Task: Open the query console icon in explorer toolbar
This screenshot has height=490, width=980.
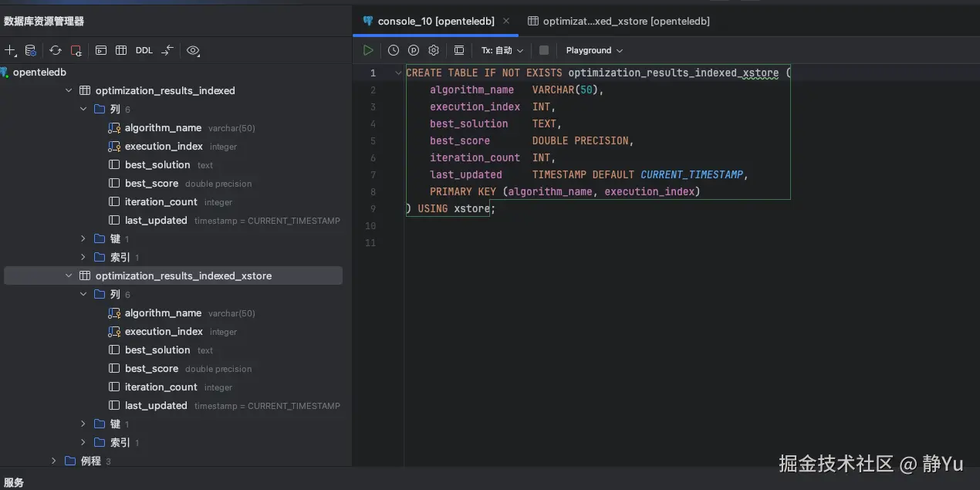Action: click(101, 50)
